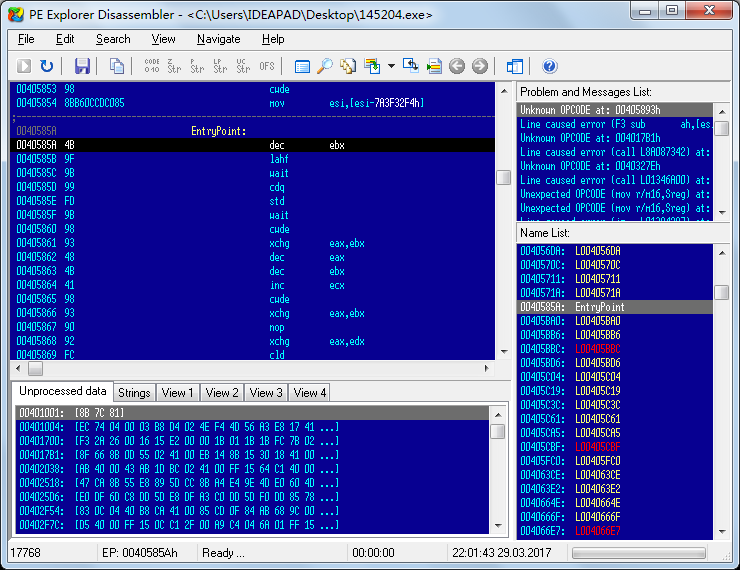740x570 pixels.
Task: Click the navigate forward arrow icon
Action: pos(479,66)
